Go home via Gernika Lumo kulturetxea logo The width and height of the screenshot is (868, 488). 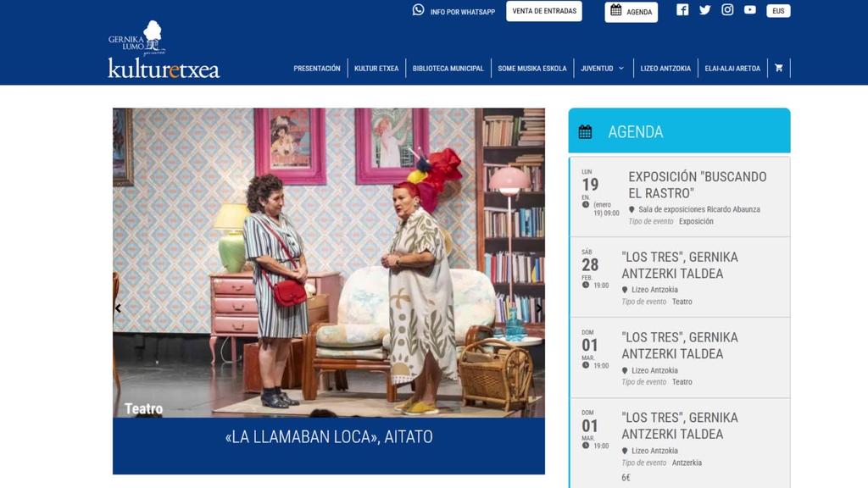(164, 50)
